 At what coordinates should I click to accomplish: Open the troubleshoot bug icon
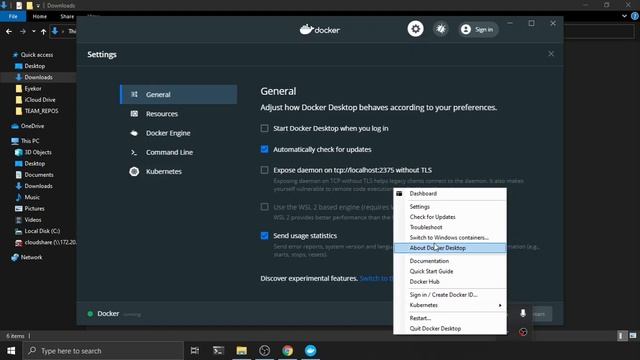441,29
